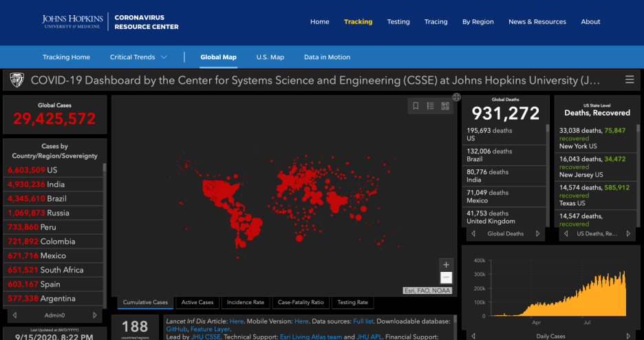Show the map legend list icon
The width and height of the screenshot is (644, 340).
point(431,107)
